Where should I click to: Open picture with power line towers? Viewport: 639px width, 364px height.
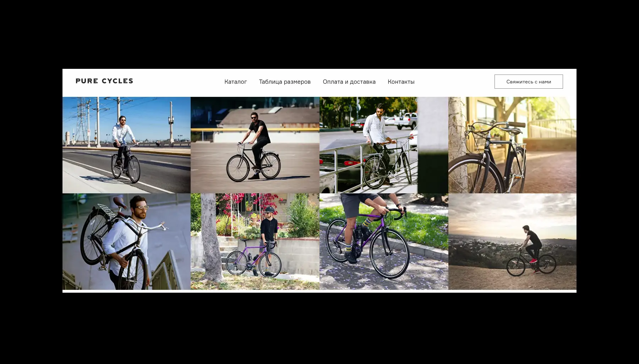tap(126, 145)
